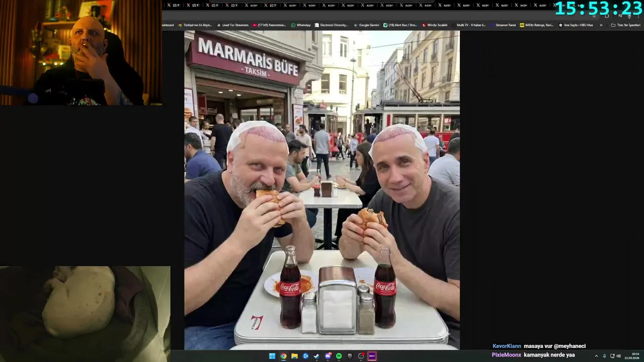
Task: Open the Livad For Streamers bookmark
Action: click(x=232, y=25)
